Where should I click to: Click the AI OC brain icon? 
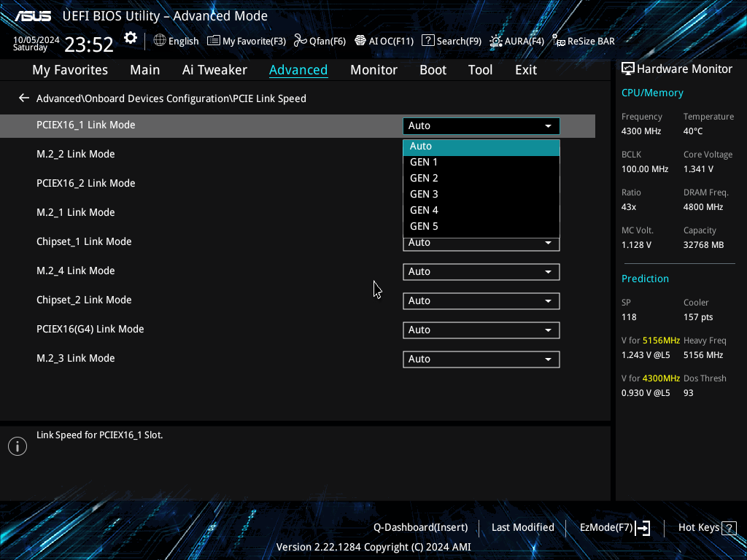coord(360,41)
